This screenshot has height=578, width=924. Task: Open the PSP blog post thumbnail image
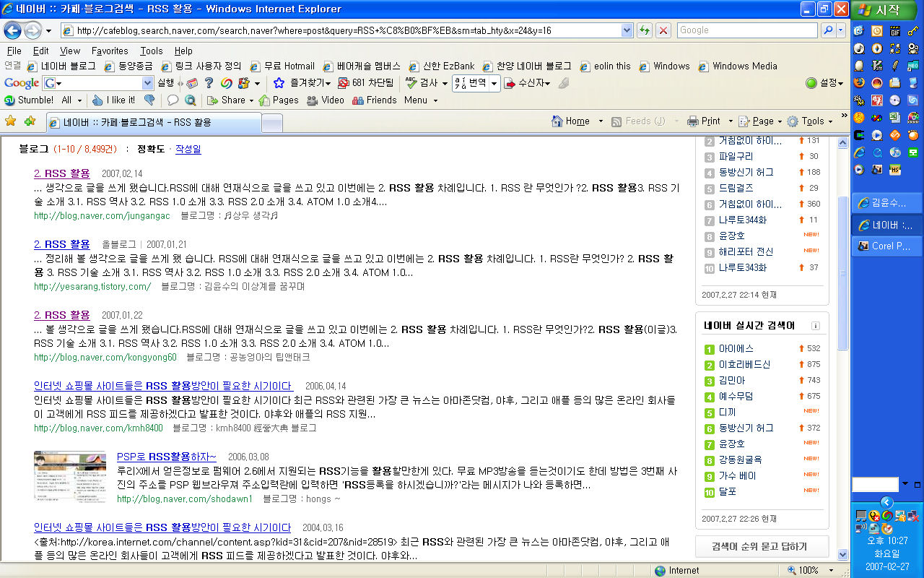click(70, 476)
